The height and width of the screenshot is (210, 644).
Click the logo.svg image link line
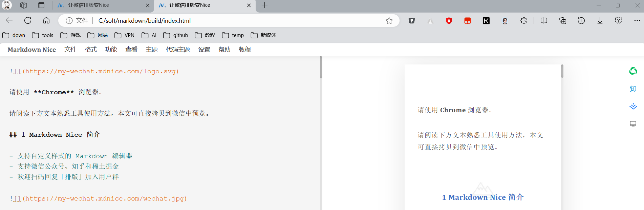tap(94, 71)
